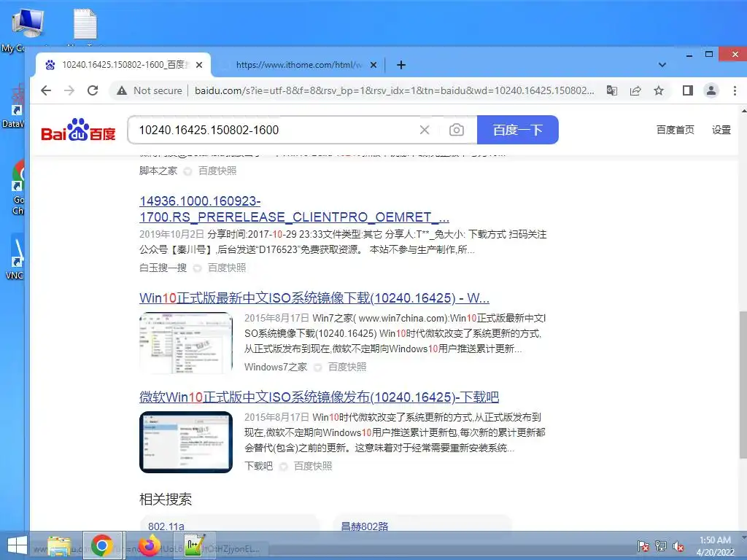Close the ithome.com tab

[x=373, y=65]
